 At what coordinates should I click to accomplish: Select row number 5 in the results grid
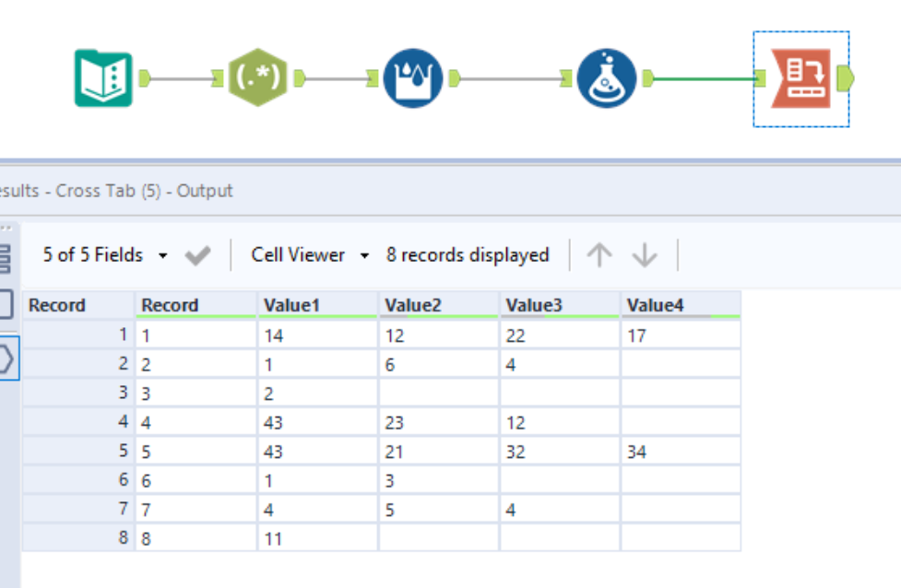pos(78,452)
